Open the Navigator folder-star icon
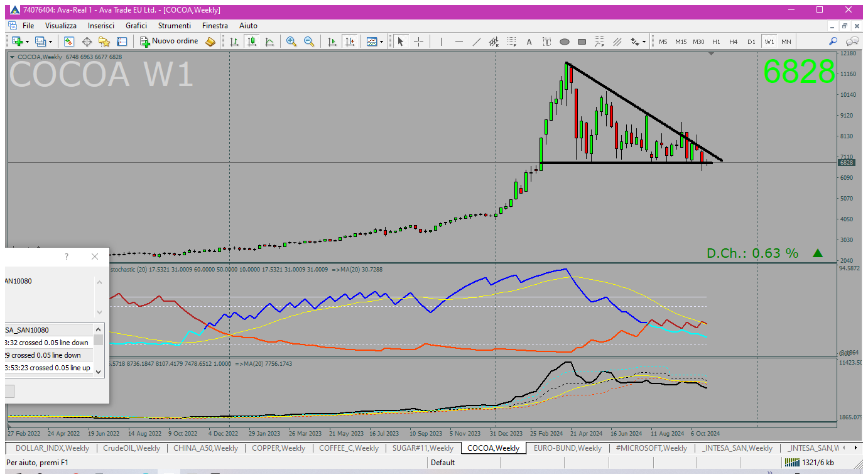 [x=104, y=41]
